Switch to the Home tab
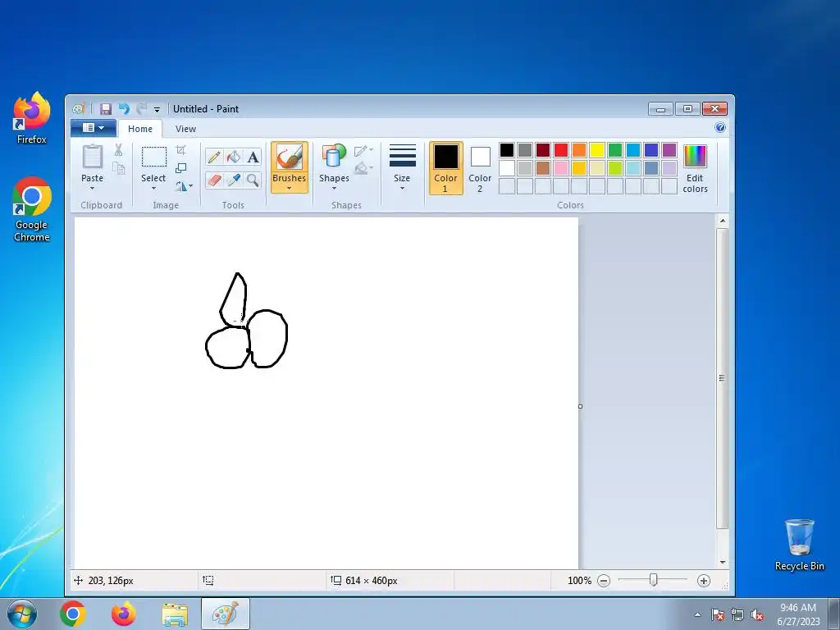The image size is (840, 630). 139,129
